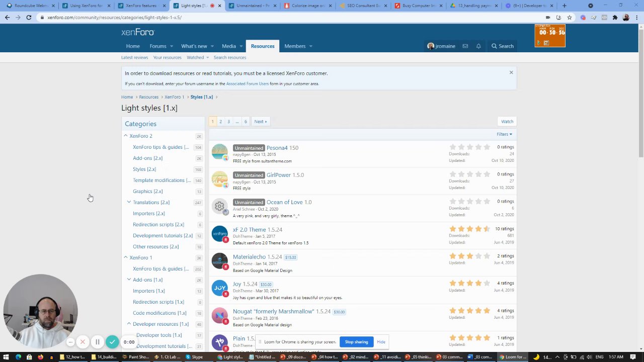This screenshot has height=362, width=644.
Task: Dismiss the licensed customer notice
Action: pos(511,72)
